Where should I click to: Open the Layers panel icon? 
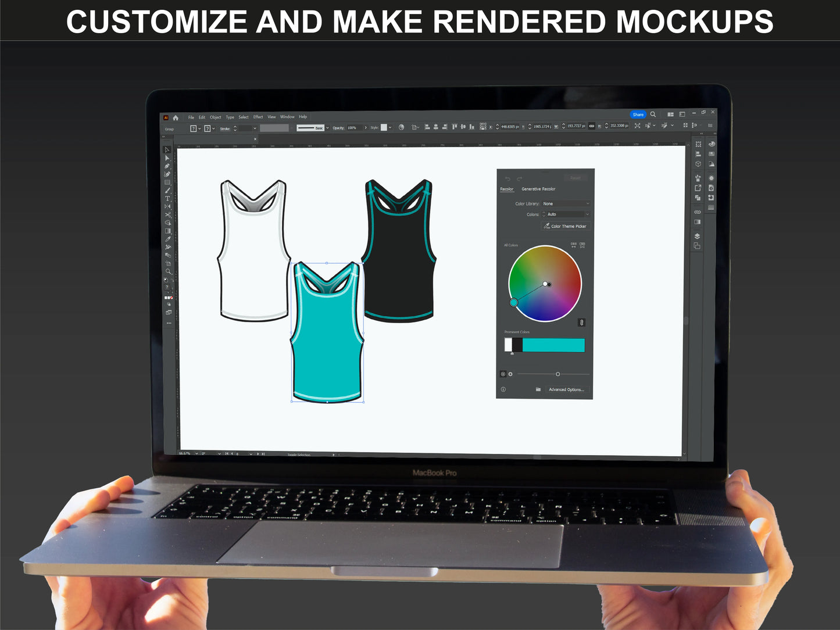click(x=697, y=236)
